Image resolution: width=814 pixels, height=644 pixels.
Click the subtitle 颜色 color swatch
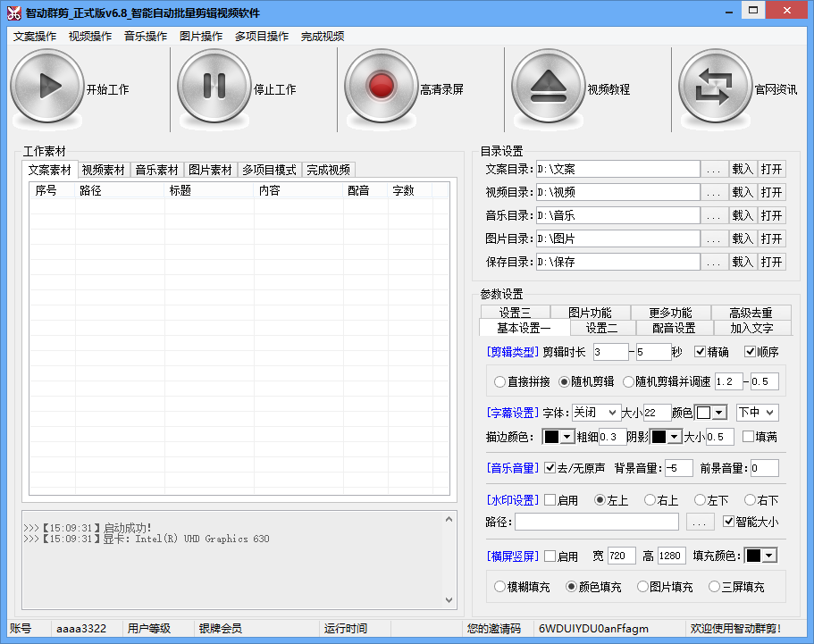pyautogui.click(x=703, y=413)
